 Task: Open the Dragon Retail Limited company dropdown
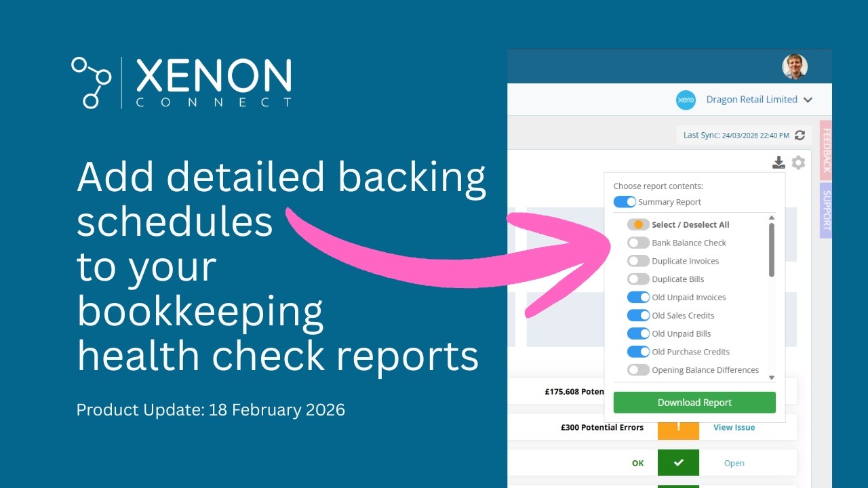(x=759, y=100)
